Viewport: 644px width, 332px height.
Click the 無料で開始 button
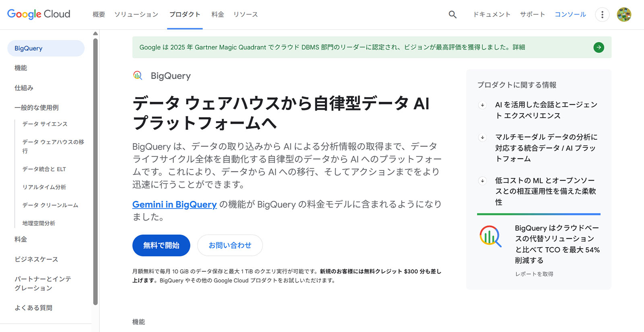[161, 245]
